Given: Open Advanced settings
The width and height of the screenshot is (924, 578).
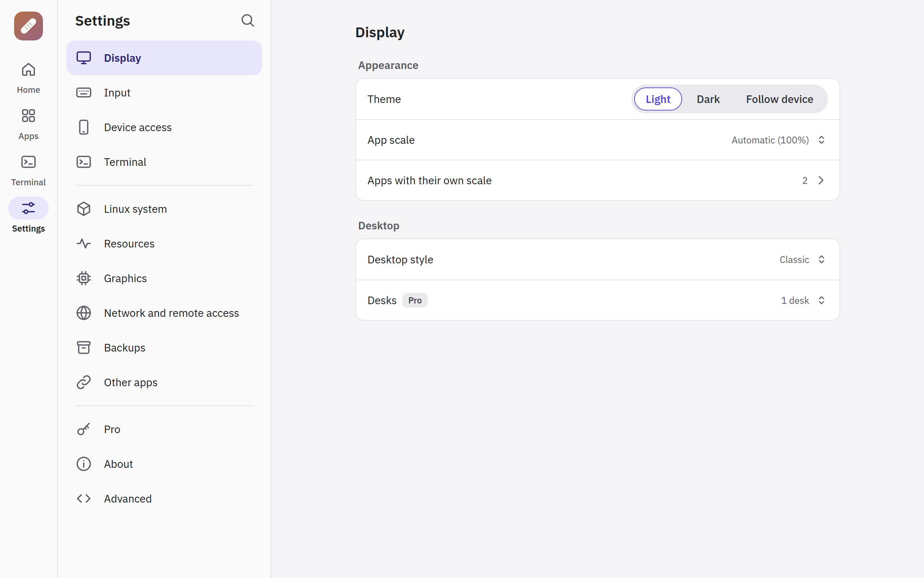Looking at the screenshot, I should (x=164, y=499).
